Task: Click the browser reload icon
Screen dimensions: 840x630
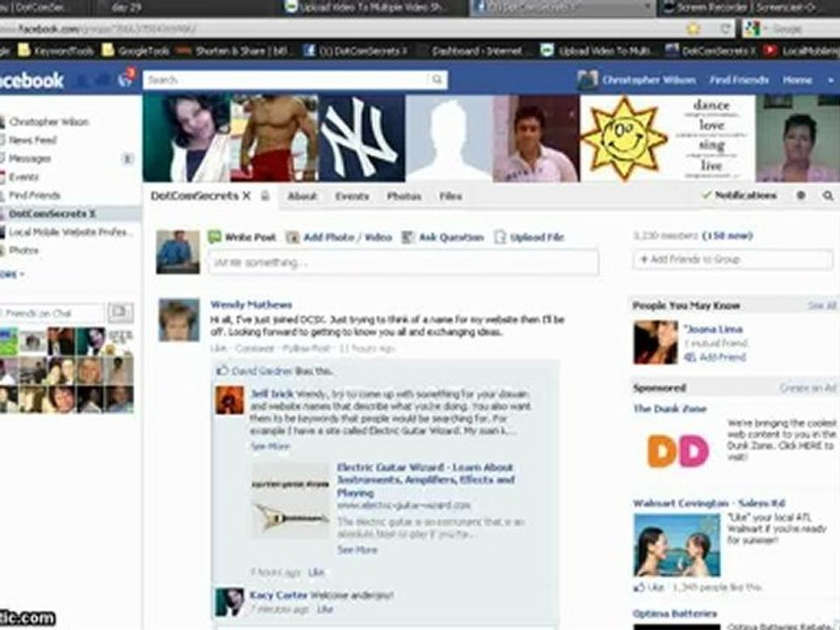Action: coord(724,28)
